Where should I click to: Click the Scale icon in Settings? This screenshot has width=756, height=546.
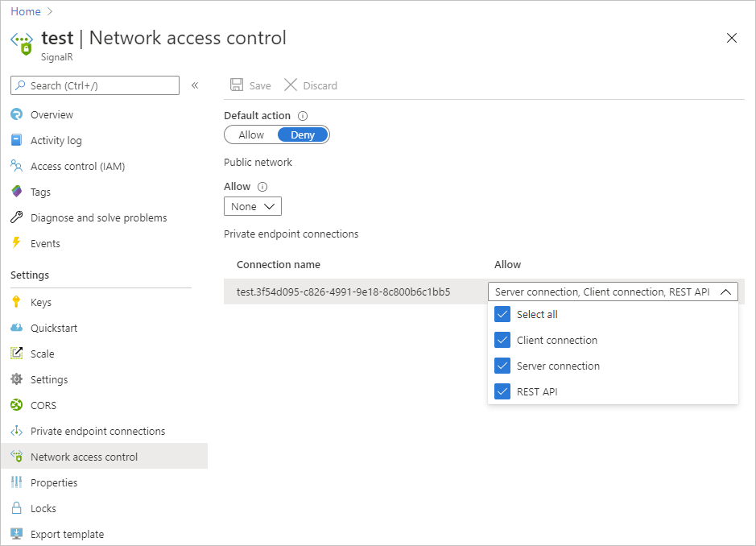pyautogui.click(x=16, y=354)
